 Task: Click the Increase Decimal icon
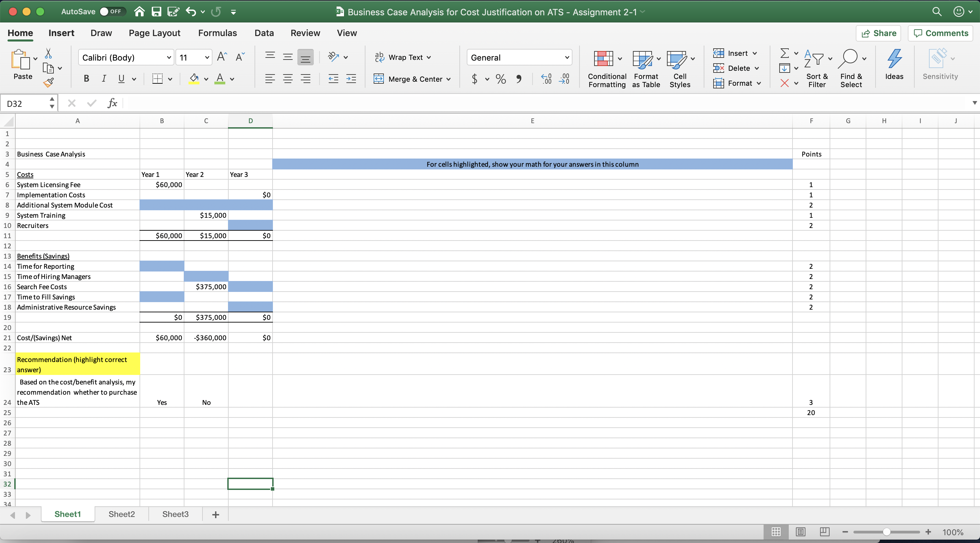[546, 79]
